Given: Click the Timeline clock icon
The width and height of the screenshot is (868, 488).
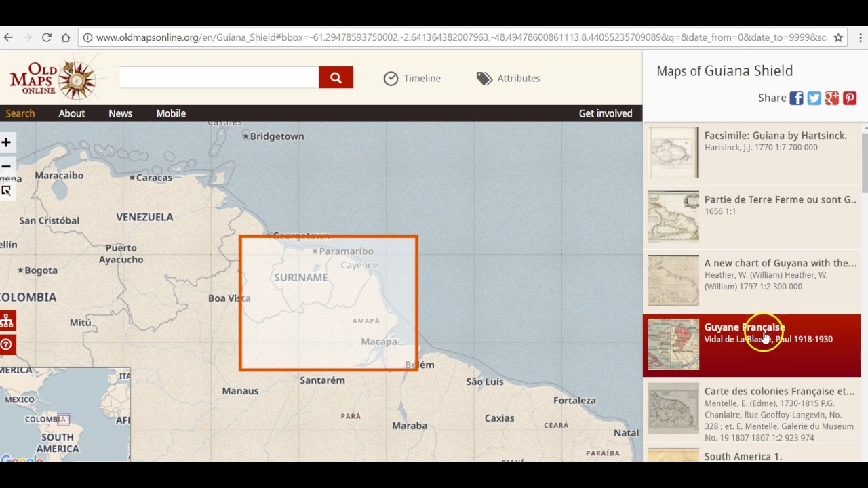Looking at the screenshot, I should [391, 79].
